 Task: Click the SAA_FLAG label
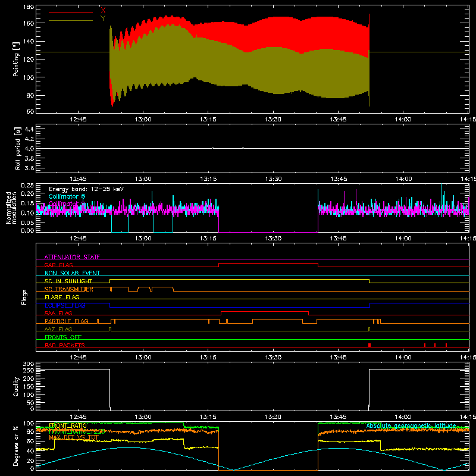(58, 313)
